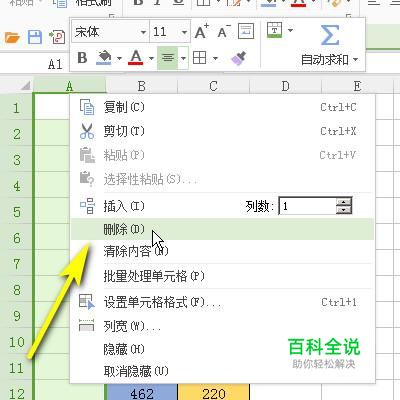Click the merge cells icon in mini toolbar
Viewport: 400px width, 400px height.
(x=274, y=30)
